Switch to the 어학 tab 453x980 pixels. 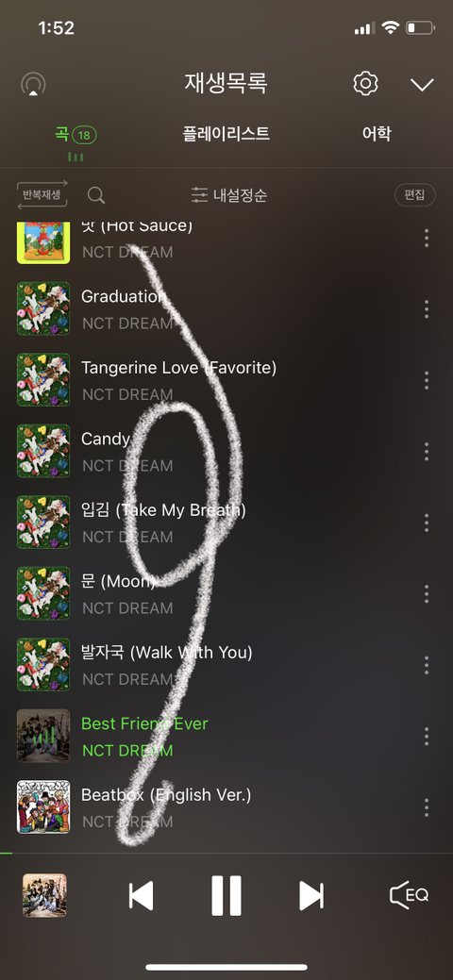pyautogui.click(x=377, y=133)
